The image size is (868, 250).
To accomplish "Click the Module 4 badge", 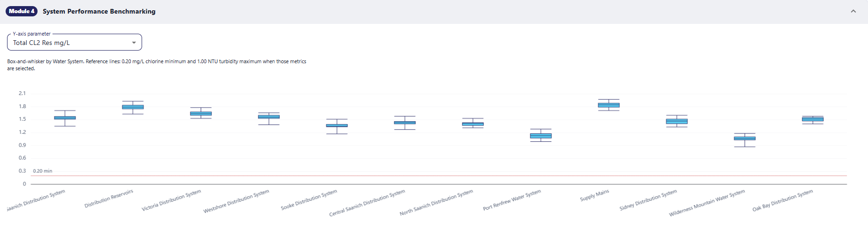I will [22, 11].
